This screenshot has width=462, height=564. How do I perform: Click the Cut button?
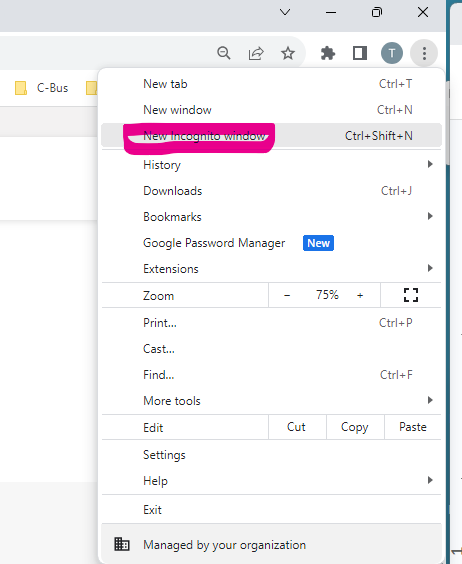(296, 427)
